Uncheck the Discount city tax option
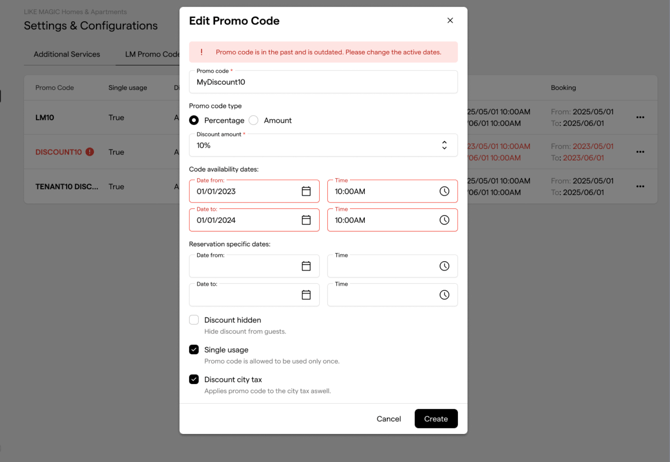 (x=194, y=379)
